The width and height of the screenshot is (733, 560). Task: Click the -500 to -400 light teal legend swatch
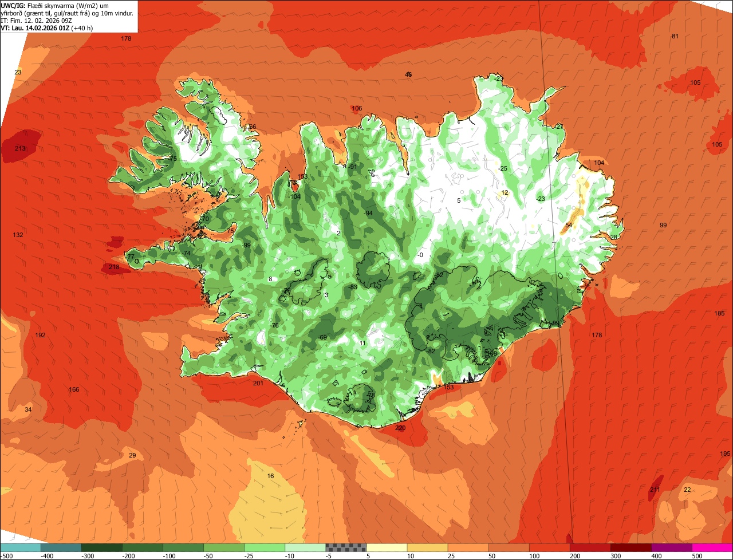pyautogui.click(x=20, y=547)
